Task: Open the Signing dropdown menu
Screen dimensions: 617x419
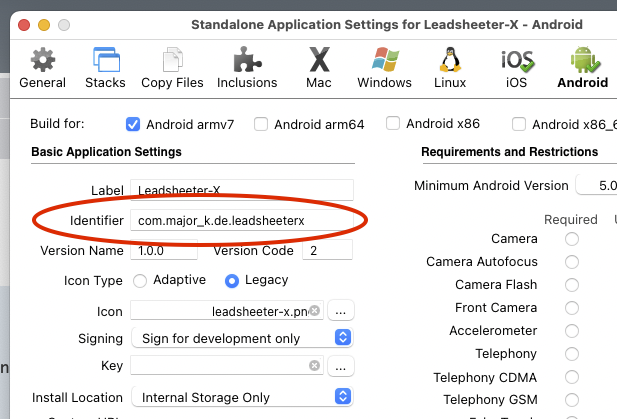Action: tap(241, 339)
